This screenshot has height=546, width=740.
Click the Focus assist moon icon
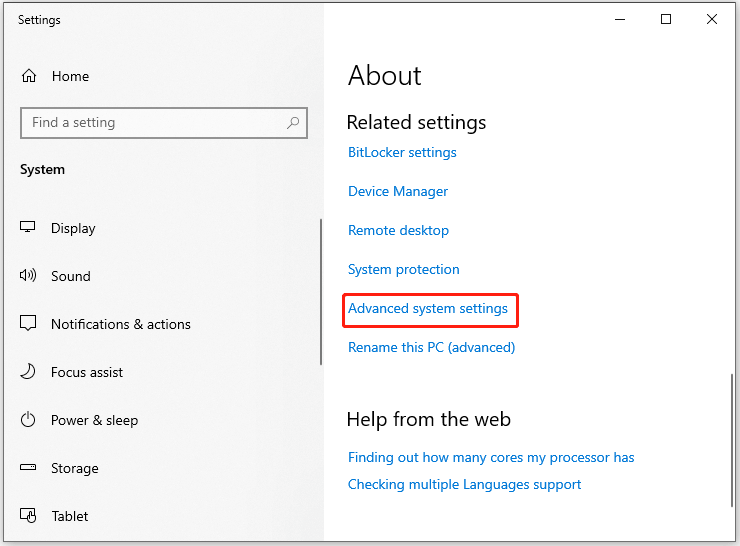coord(28,371)
